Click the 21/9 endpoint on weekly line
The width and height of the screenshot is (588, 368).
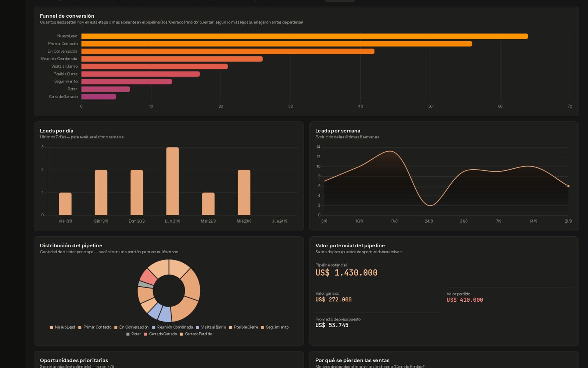pyautogui.click(x=568, y=186)
